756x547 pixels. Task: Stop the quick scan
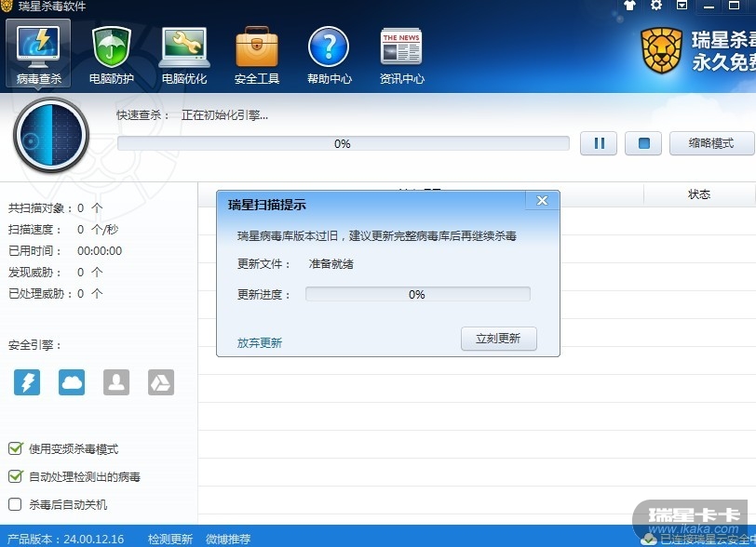coord(643,143)
